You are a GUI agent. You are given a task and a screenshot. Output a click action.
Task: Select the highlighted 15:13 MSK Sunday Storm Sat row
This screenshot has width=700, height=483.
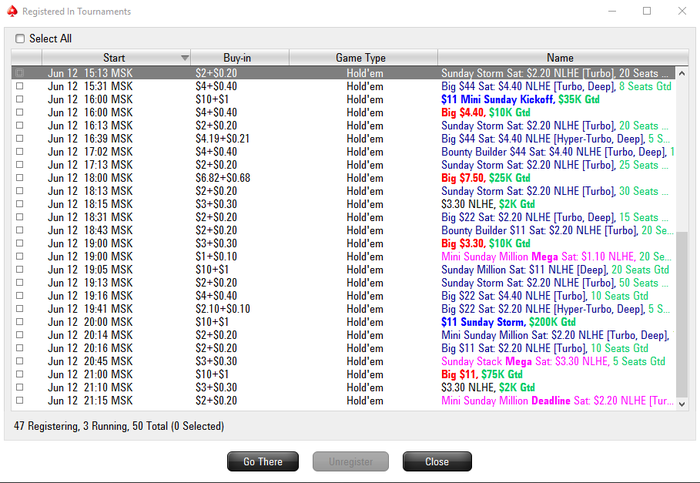[343, 73]
